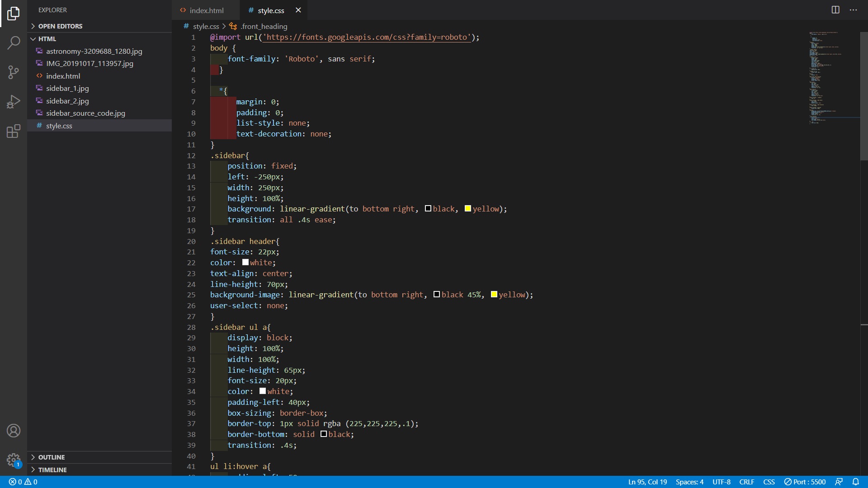This screenshot has width=868, height=488.
Task: Click the black color swatch on line 25
Action: coord(436,294)
